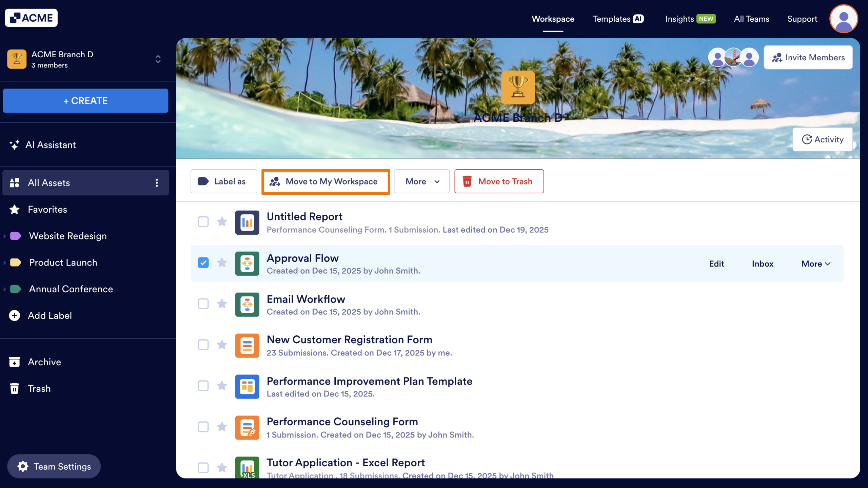Click Move to My Workspace
The image size is (868, 488).
(325, 181)
